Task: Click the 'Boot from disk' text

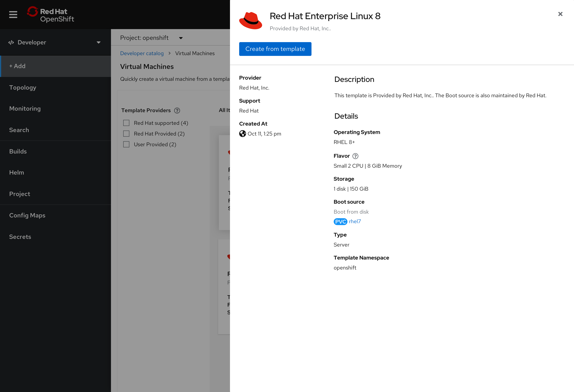Action: [351, 212]
